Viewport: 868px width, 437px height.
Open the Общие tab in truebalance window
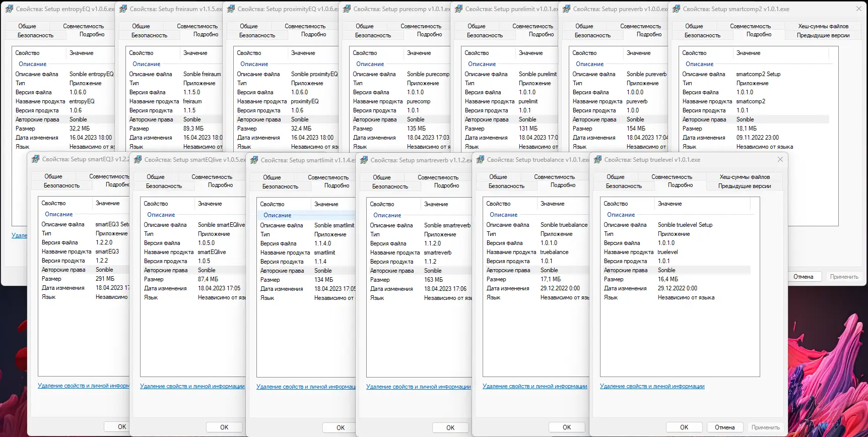[x=498, y=177]
